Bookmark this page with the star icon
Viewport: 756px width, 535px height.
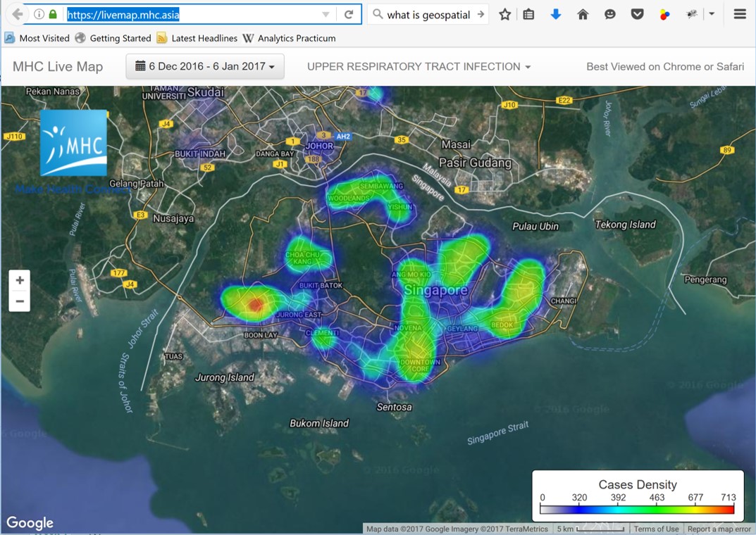pos(504,14)
